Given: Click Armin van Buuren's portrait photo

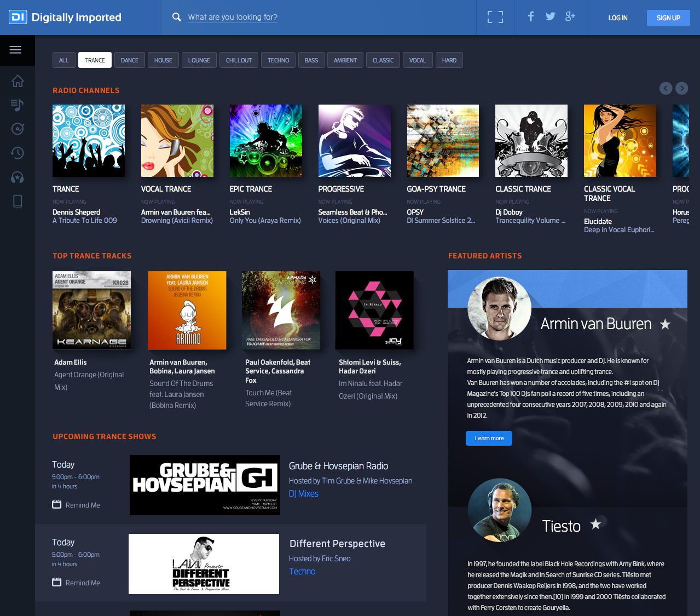Looking at the screenshot, I should click(500, 309).
